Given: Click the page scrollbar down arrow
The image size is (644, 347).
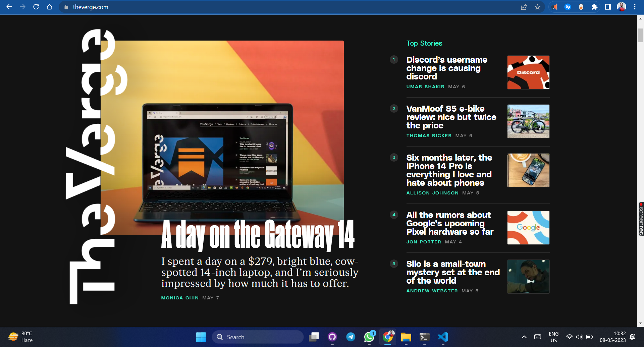Looking at the screenshot, I should 640,324.
